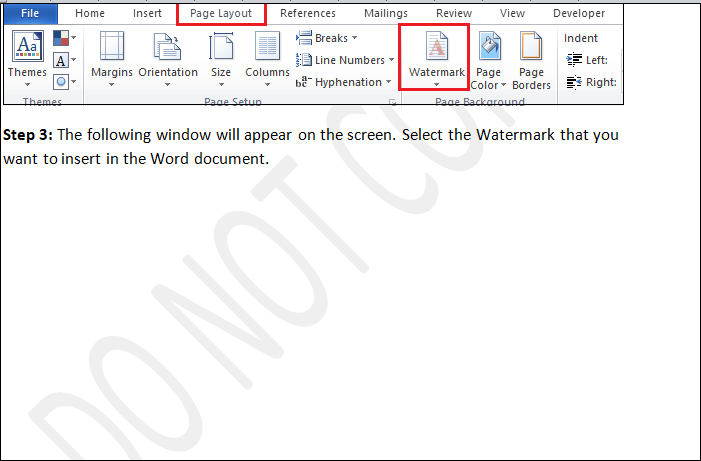Image resolution: width=701 pixels, height=461 pixels.
Task: Choose the Orientation button
Action: (x=168, y=58)
